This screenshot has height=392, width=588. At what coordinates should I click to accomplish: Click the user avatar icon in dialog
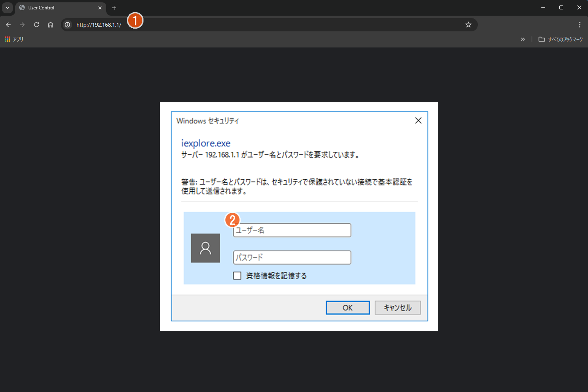point(205,248)
